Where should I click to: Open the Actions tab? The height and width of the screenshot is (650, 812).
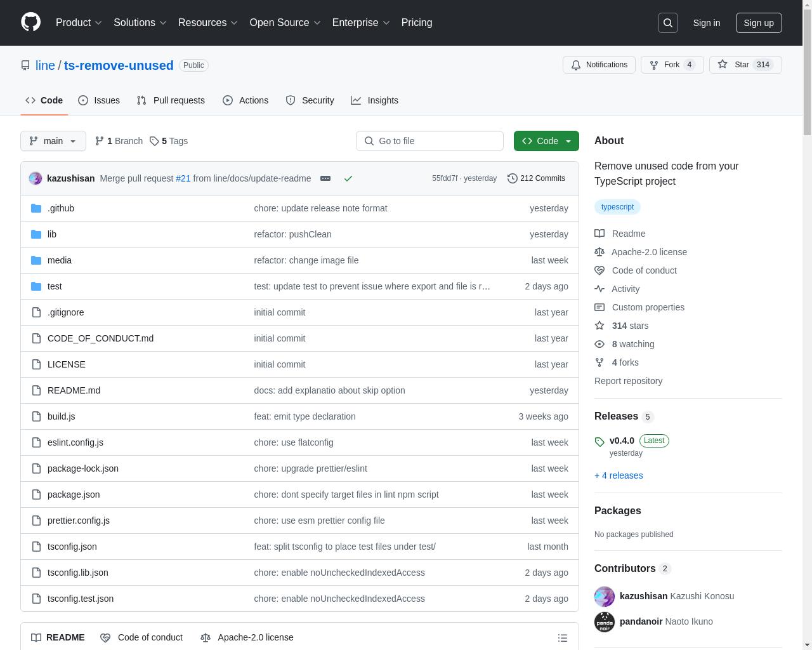click(x=246, y=100)
